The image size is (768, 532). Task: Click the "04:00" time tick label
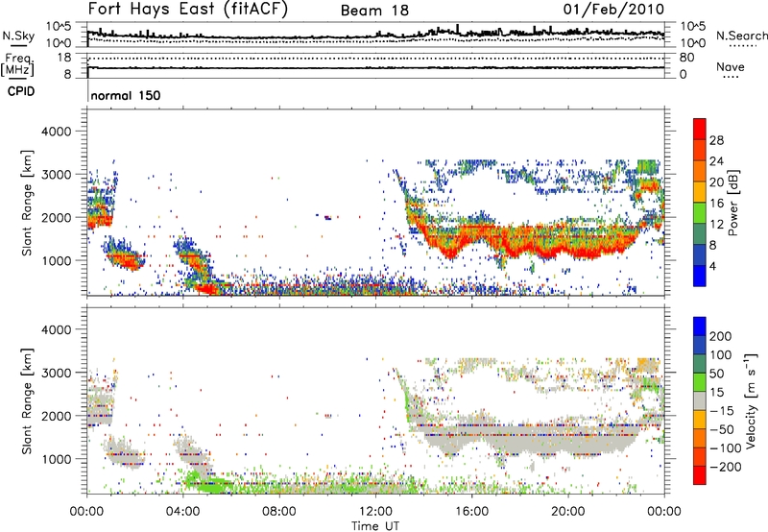click(x=182, y=512)
